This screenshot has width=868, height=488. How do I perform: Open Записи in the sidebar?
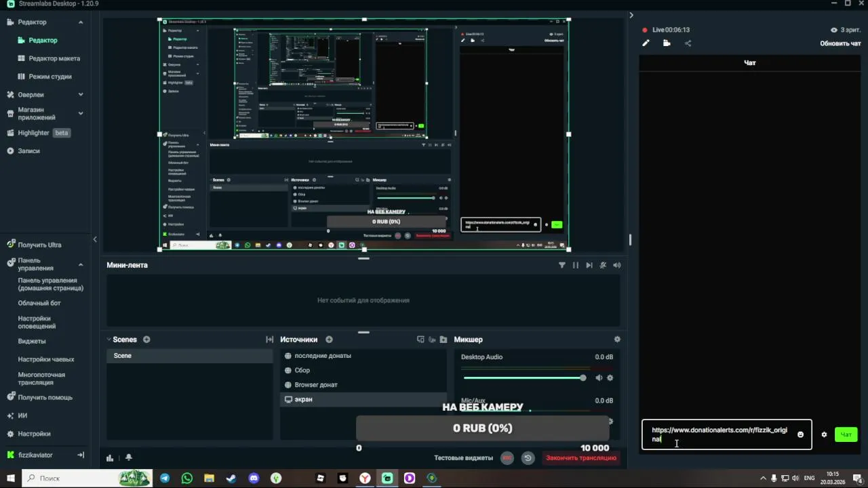click(29, 151)
